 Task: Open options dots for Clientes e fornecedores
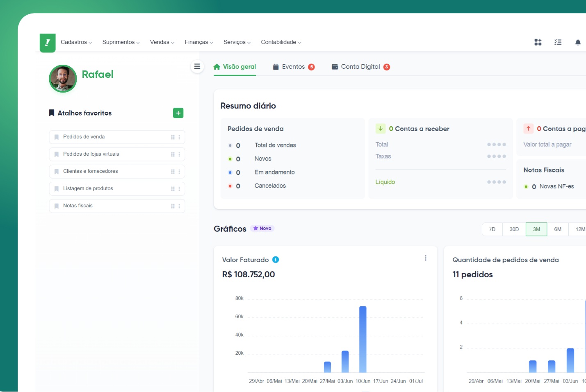pos(179,172)
